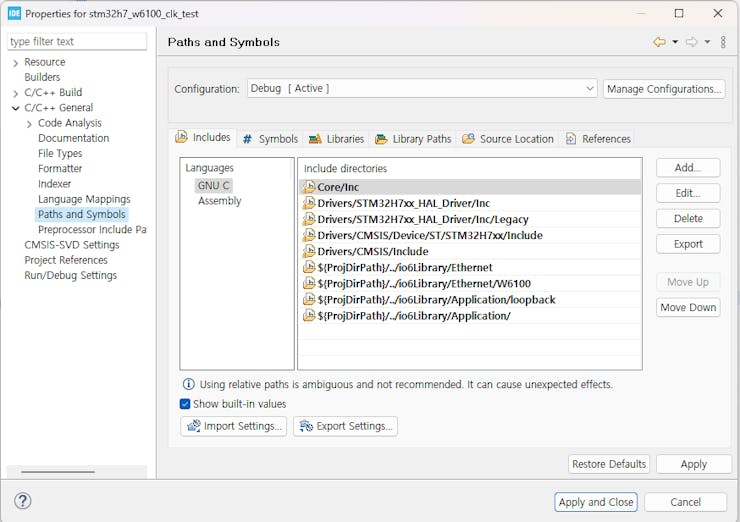Screen dimensions: 740x522
Task: Select Assembly in the Languages list
Action: pos(219,201)
